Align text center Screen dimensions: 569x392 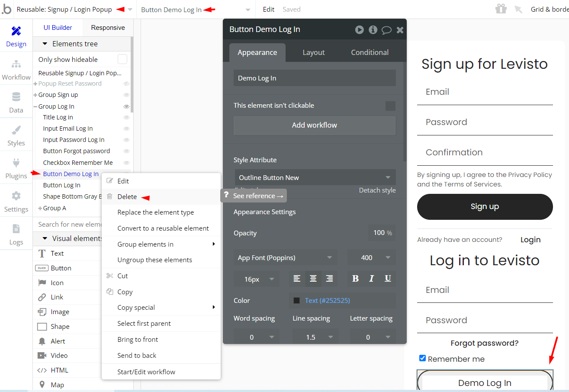pos(313,279)
